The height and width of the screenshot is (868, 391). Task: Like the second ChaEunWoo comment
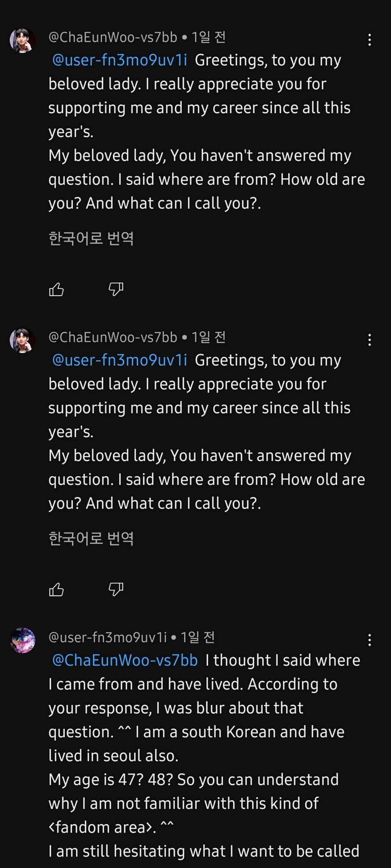[x=56, y=590]
